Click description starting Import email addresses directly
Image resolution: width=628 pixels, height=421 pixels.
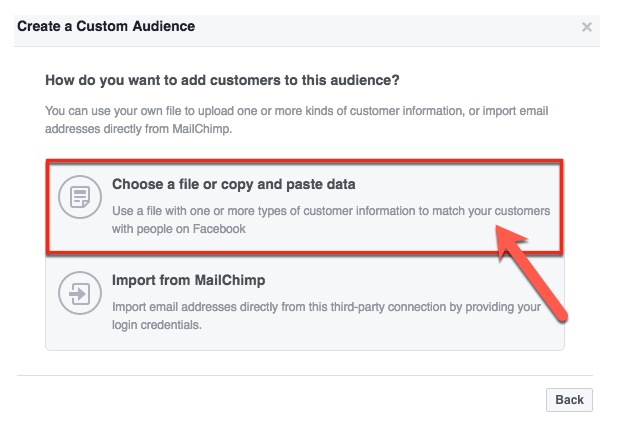coord(326,316)
